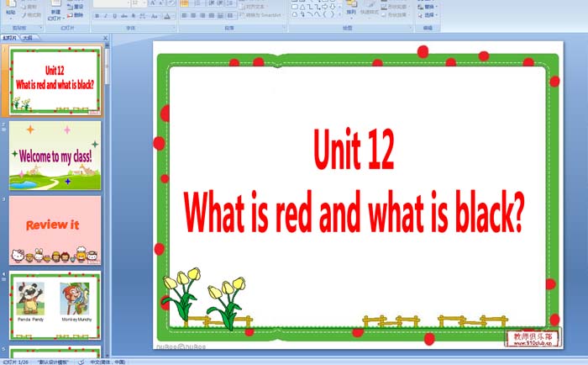The height and width of the screenshot is (365, 588).
Task: Open Paragraph dialog launcher
Action: coord(284,28)
